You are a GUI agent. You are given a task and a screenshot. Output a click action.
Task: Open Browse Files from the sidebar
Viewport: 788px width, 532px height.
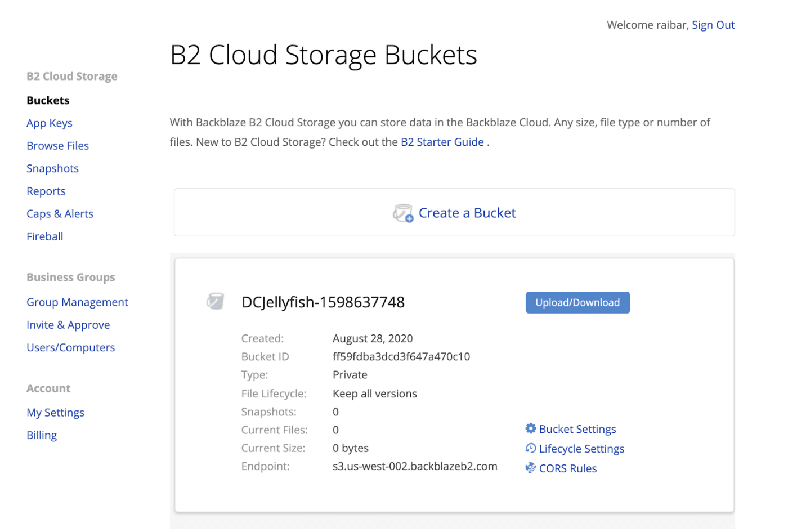[57, 145]
